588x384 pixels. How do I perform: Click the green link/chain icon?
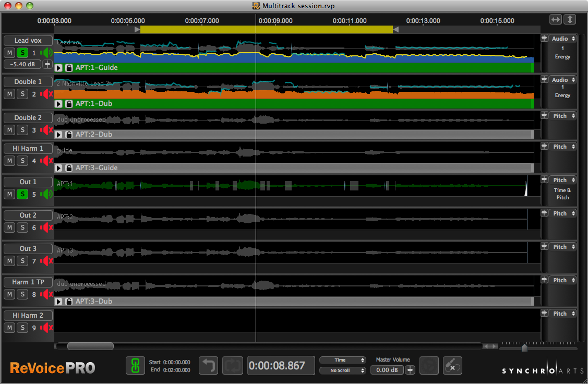click(x=135, y=365)
